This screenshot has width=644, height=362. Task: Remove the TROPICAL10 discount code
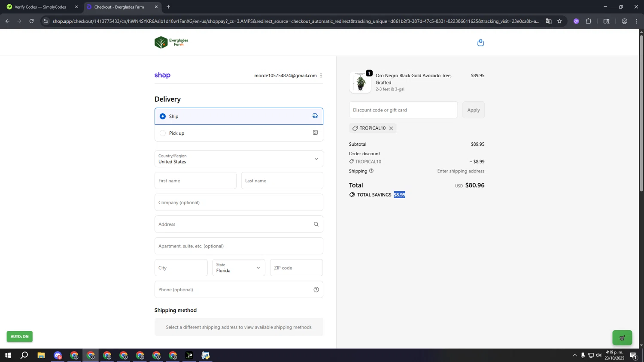(x=391, y=128)
